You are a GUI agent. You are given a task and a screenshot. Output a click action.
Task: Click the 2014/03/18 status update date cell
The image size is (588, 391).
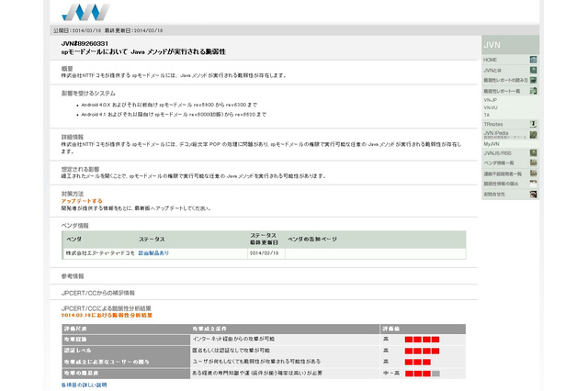point(264,253)
